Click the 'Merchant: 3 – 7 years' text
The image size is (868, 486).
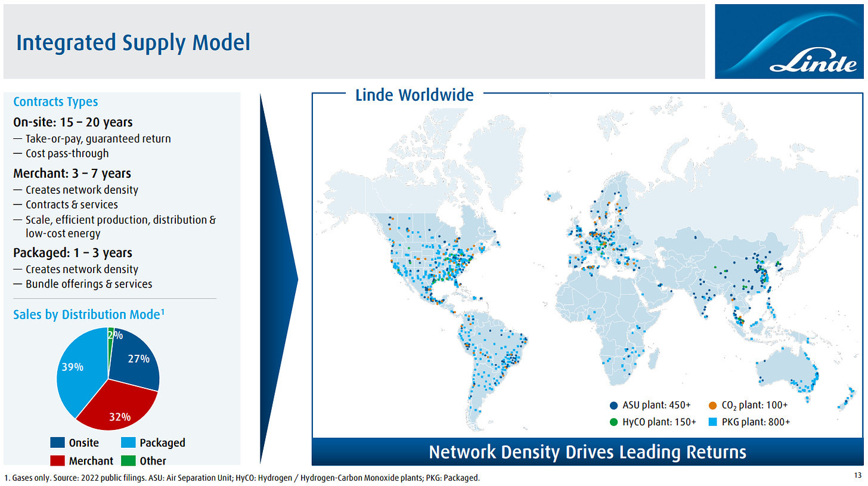(72, 174)
